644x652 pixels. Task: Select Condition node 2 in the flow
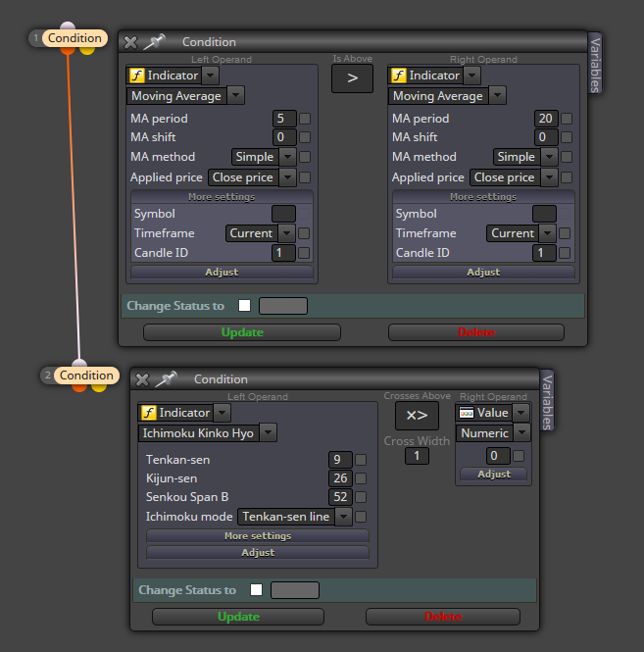pyautogui.click(x=86, y=376)
